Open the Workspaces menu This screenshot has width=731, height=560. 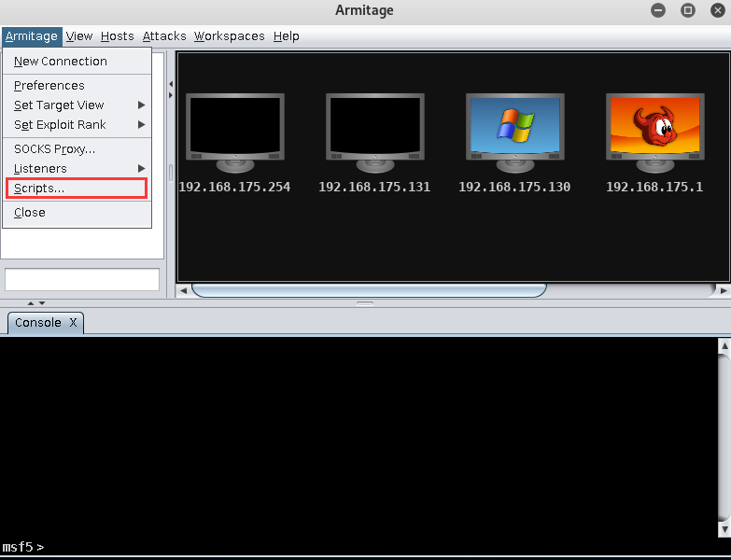click(x=230, y=36)
